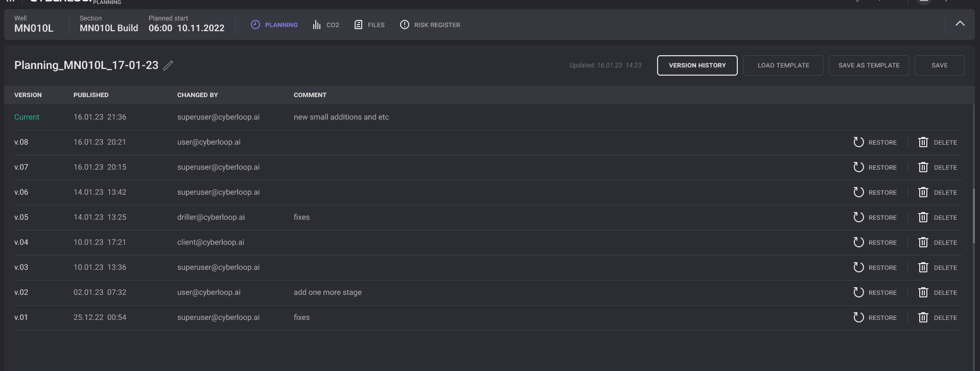Click the pencil icon to rename the planning
The width and height of the screenshot is (980, 371).
tap(168, 65)
